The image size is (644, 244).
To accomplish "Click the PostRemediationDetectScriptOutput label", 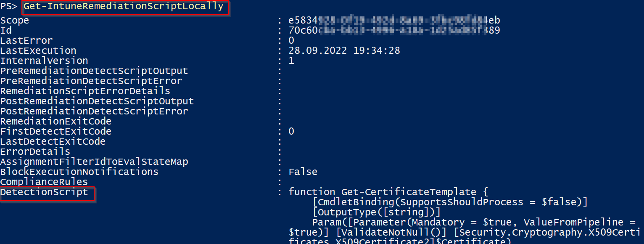I will tap(97, 101).
